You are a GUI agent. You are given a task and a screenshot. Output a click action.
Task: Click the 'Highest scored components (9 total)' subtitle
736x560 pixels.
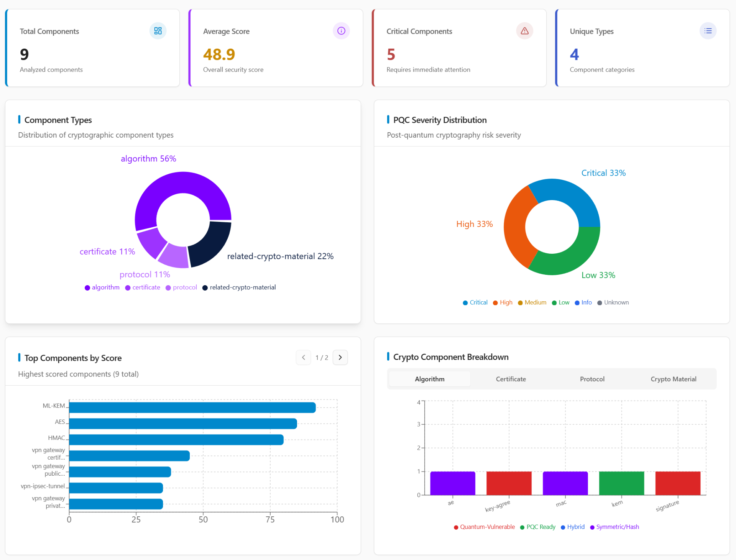[x=79, y=374]
